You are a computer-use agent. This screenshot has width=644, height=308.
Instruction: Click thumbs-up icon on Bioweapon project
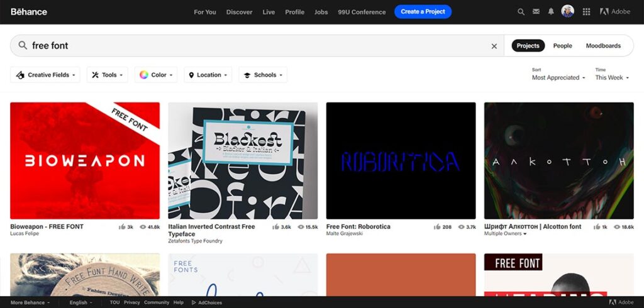[121, 227]
